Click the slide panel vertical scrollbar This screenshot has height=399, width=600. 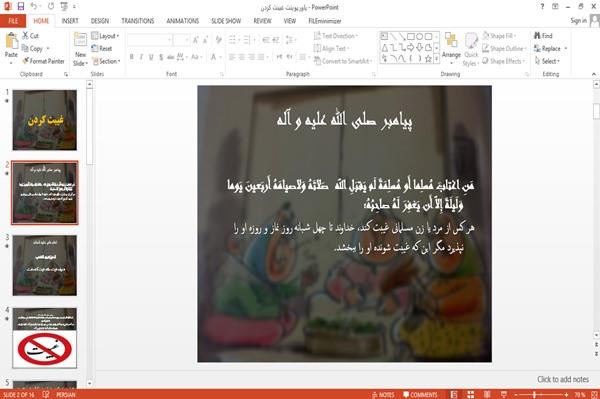90,126
